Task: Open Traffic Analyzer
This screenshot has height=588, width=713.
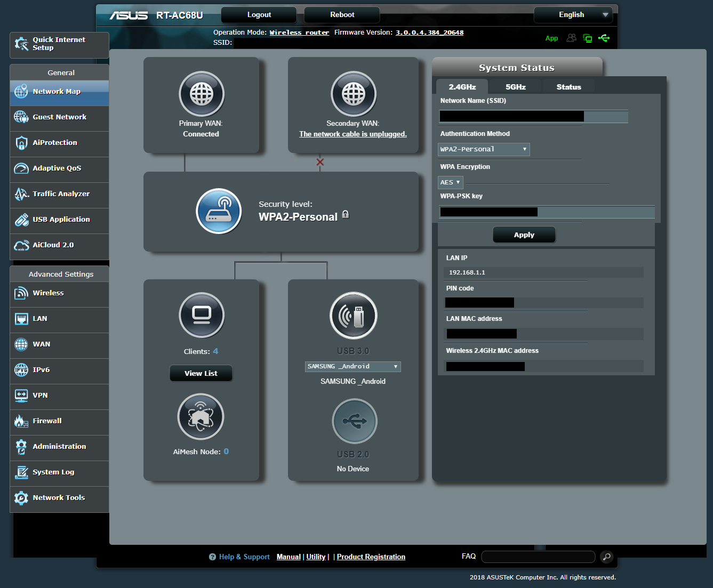Action: coord(59,194)
